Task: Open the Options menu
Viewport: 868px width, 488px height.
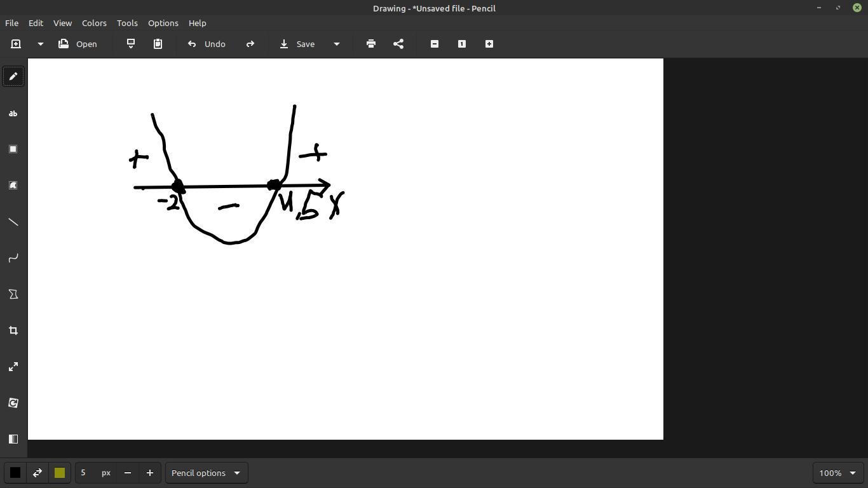Action: (163, 23)
